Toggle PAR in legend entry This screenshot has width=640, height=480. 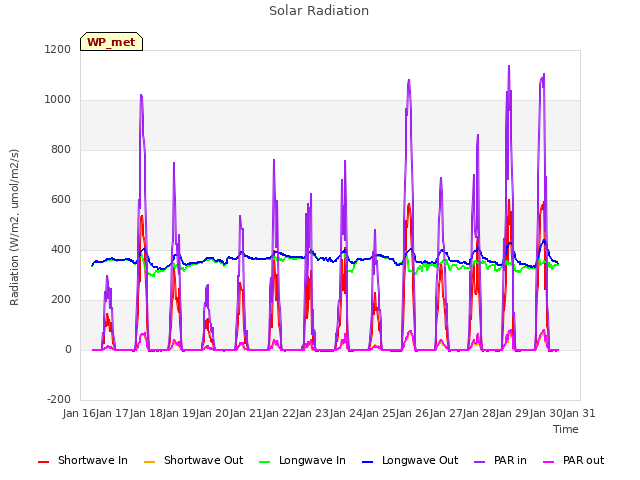tap(500, 460)
